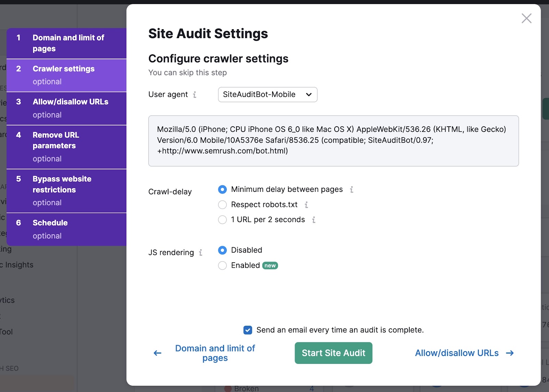Enable JS rendering by selecting Enabled
Image resolution: width=549 pixels, height=392 pixels.
tap(222, 265)
